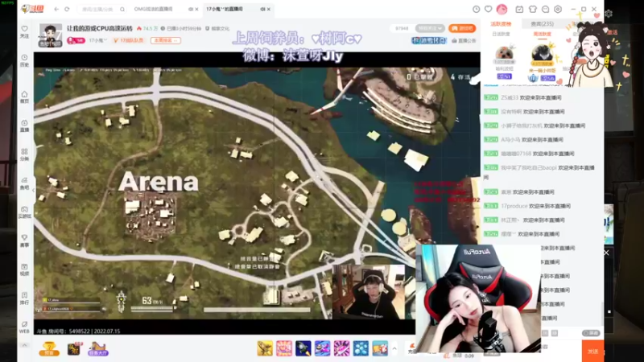The width and height of the screenshot is (644, 362).
Task: Send the last gift icon in the row
Action: click(x=380, y=348)
